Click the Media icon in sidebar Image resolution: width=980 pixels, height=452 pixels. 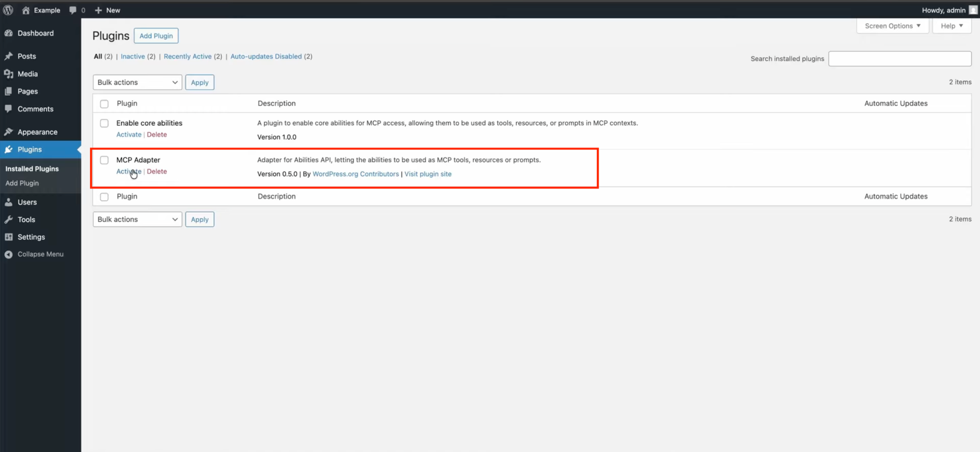point(9,74)
